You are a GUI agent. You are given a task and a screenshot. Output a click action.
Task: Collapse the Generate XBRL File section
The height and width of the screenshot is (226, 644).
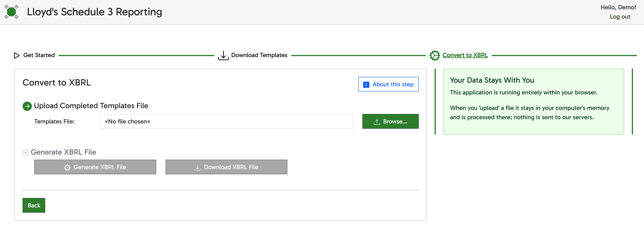[26, 152]
